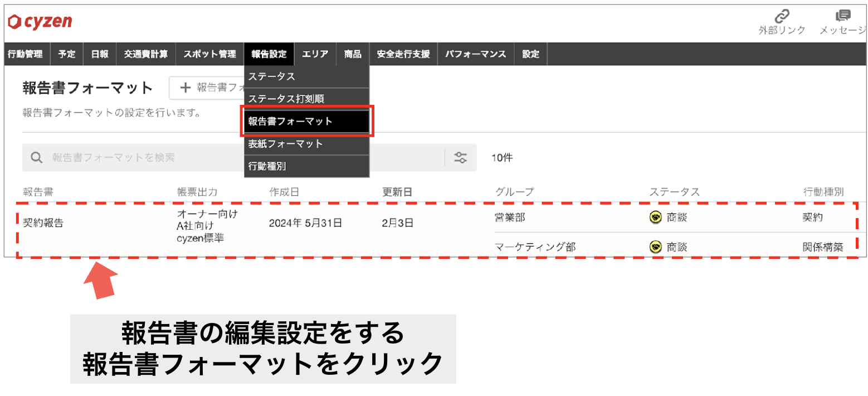Click 商談 handshake icon in 営業部 row
Image resolution: width=868 pixels, height=396 pixels.
[x=656, y=218]
